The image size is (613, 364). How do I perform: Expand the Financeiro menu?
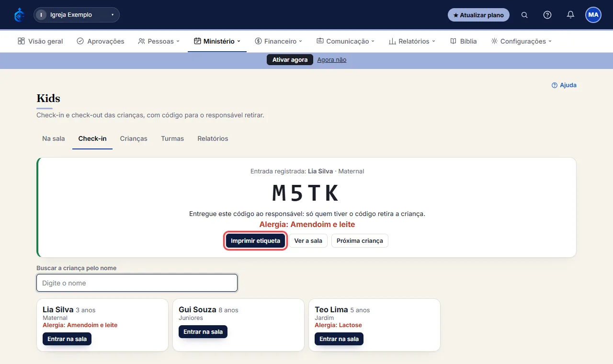(x=278, y=41)
